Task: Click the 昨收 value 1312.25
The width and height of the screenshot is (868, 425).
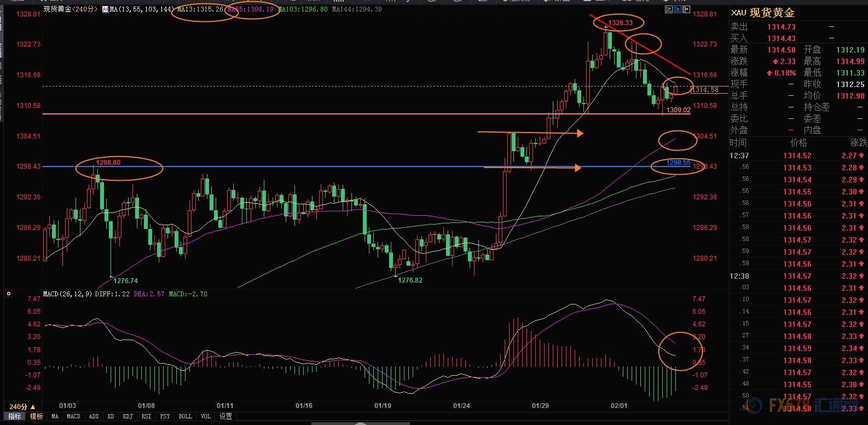Action: pos(850,84)
